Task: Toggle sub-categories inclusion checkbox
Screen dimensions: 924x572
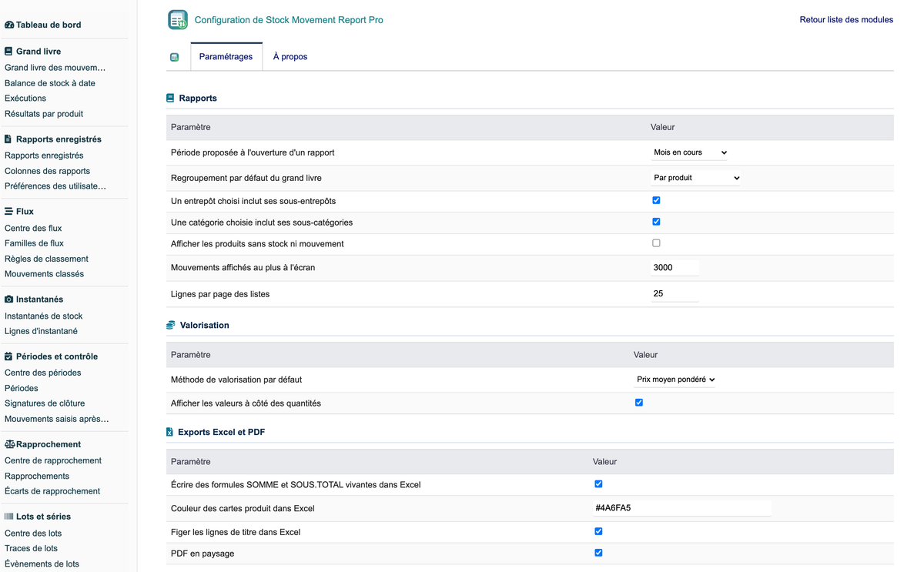Action: coord(656,222)
